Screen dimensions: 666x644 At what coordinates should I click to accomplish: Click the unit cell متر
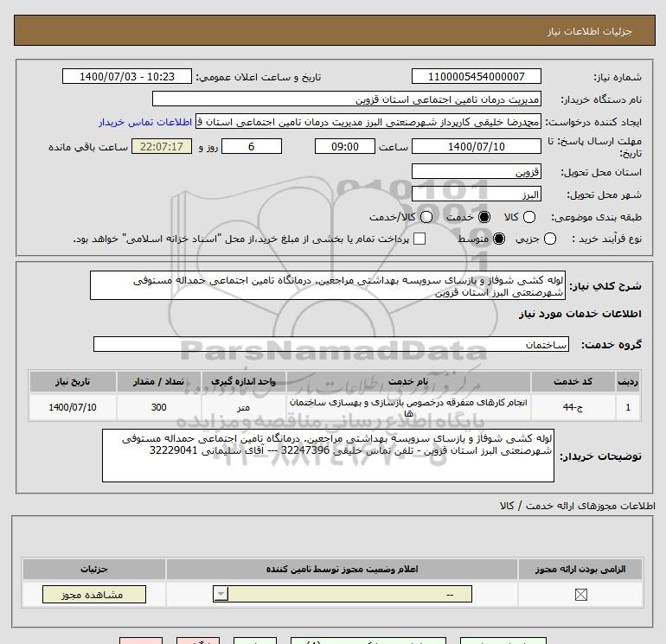point(243,407)
